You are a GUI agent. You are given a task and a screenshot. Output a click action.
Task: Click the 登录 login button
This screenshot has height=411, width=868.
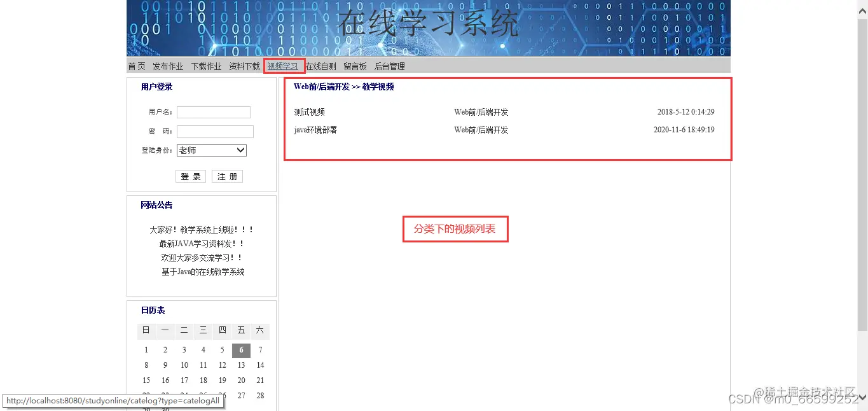(190, 176)
